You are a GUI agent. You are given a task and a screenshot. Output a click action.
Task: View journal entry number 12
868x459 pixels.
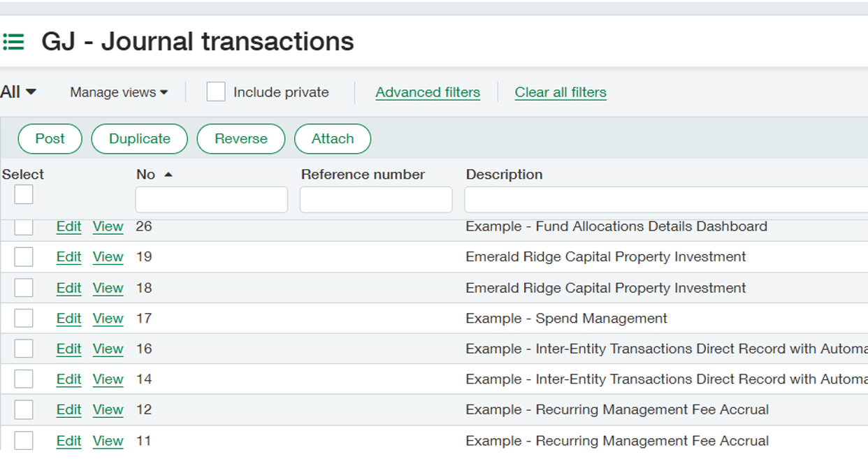(x=108, y=410)
